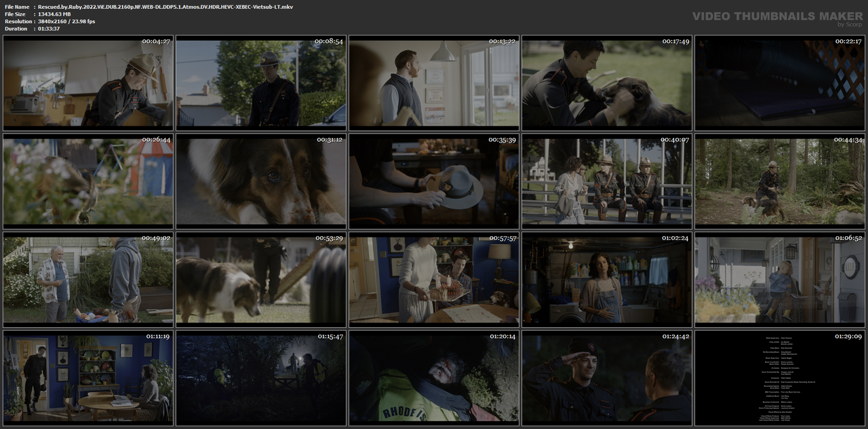The width and height of the screenshot is (868, 429).
Task: Click the resolution value 3840x2160 / 23.98 fps
Action: pos(66,22)
